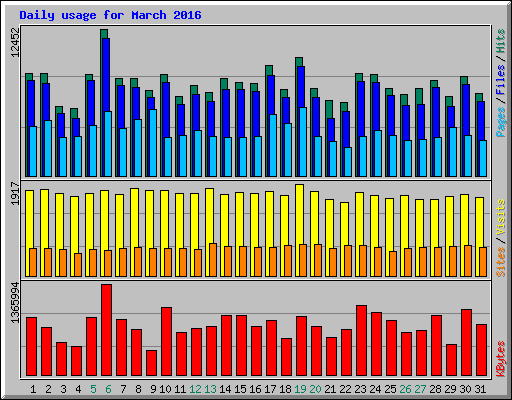Click the red KBytes bar for day 30
Image resolution: width=512 pixels, height=400 pixels.
tap(466, 342)
